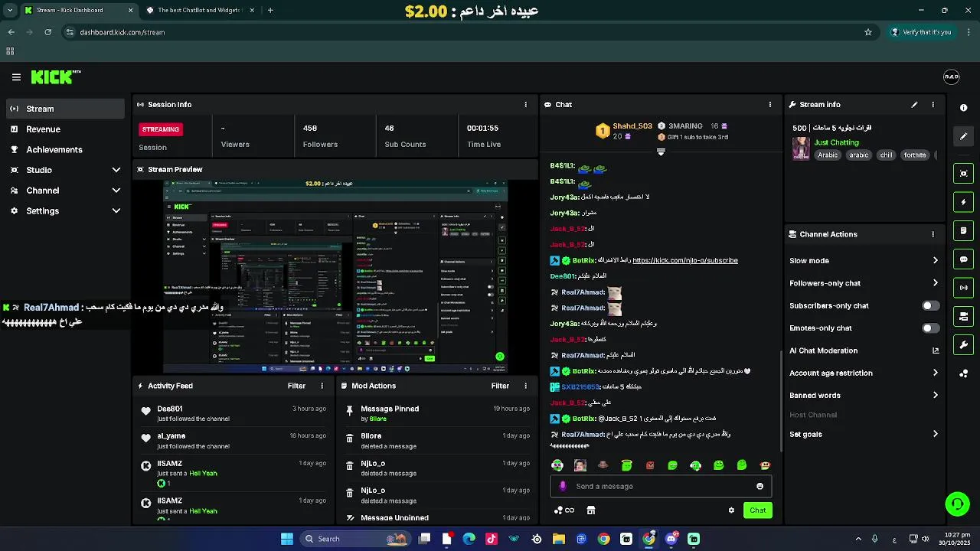Select Stream in the left sidebar
This screenshot has width=980, height=551.
66,109
